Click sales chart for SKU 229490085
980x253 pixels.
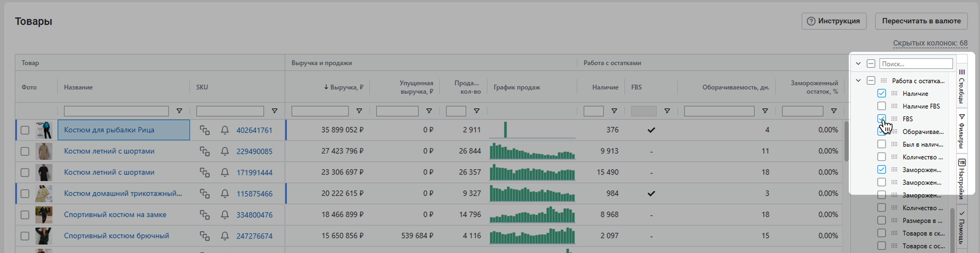point(532,151)
